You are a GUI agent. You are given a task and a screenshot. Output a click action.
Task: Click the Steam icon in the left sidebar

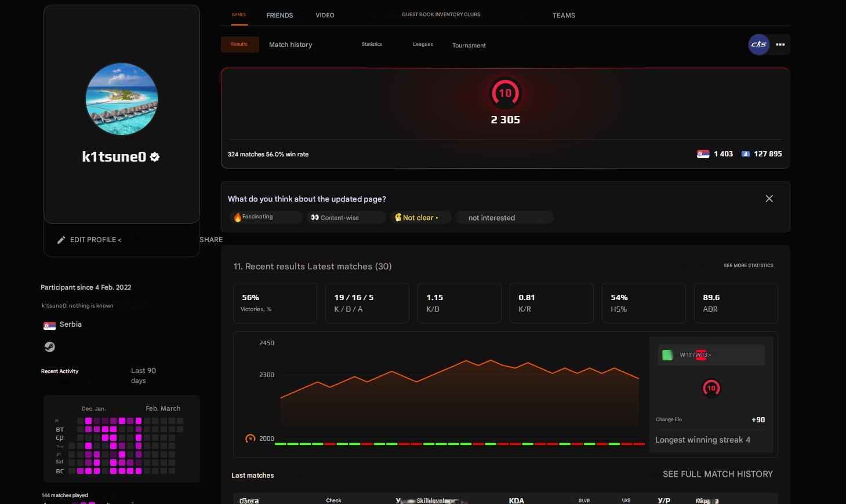pos(49,346)
